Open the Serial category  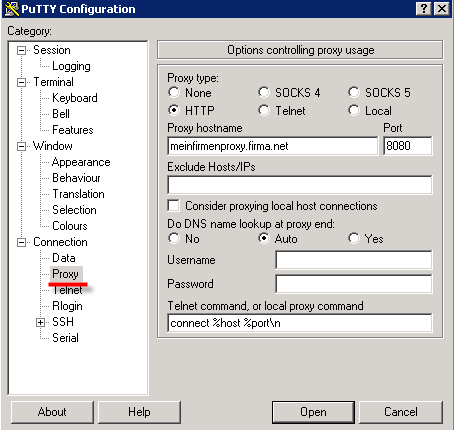65,338
